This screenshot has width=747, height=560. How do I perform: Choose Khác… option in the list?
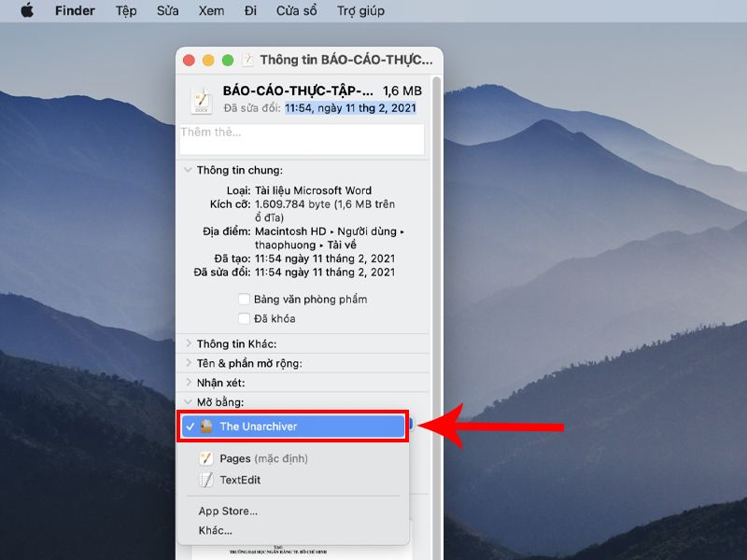click(x=215, y=530)
